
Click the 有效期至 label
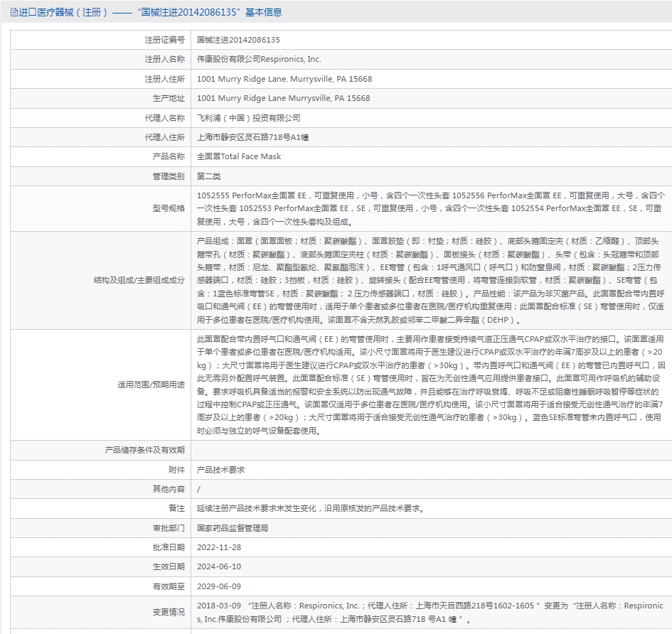[x=169, y=586]
